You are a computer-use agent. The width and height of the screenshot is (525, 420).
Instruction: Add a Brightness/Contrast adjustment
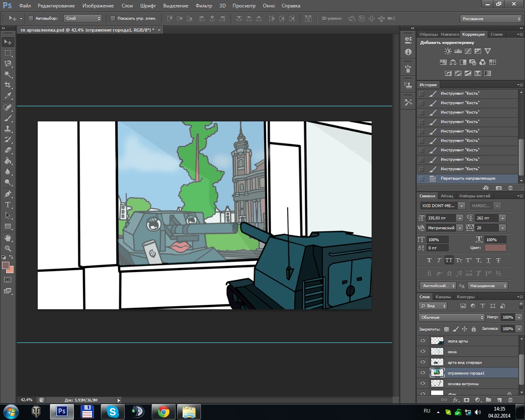448,51
